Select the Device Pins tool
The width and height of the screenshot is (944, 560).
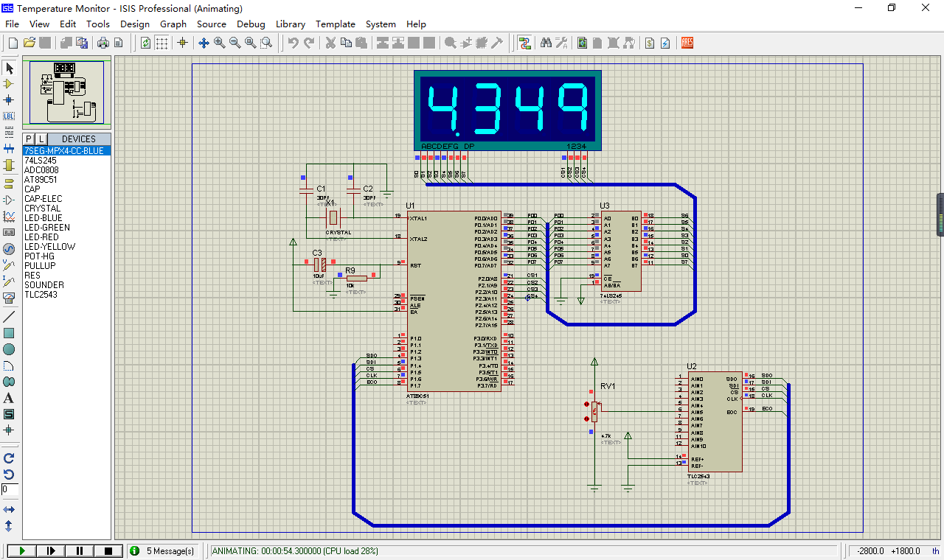(x=10, y=200)
